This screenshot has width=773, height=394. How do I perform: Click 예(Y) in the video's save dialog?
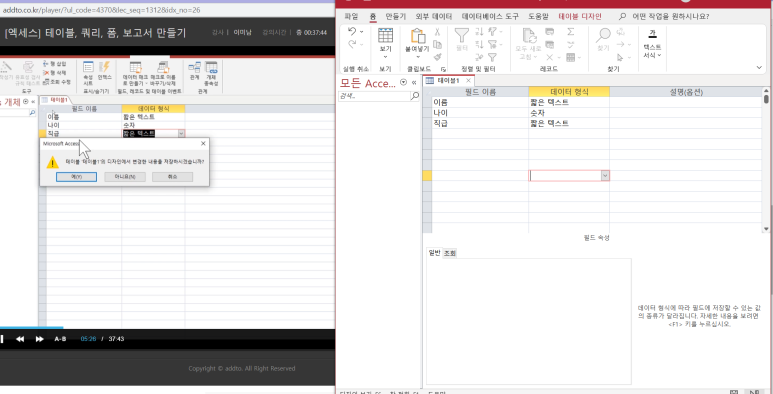pyautogui.click(x=76, y=177)
